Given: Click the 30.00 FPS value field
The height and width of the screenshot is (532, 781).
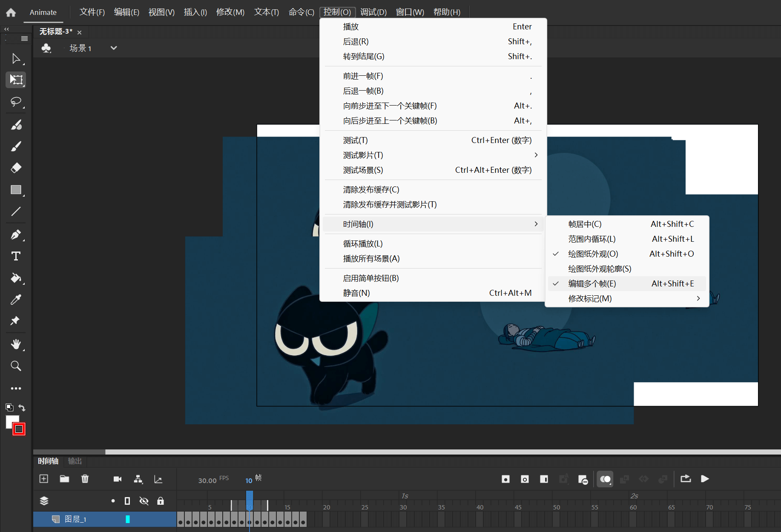Looking at the screenshot, I should pos(207,481).
